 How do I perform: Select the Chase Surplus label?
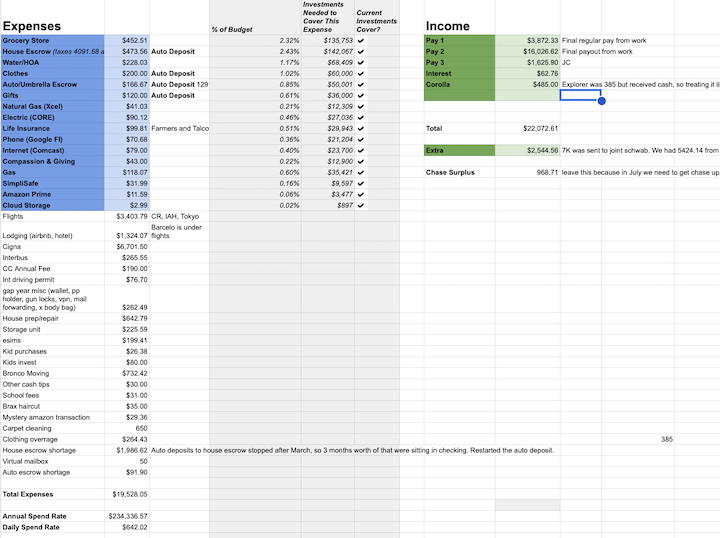pos(460,173)
